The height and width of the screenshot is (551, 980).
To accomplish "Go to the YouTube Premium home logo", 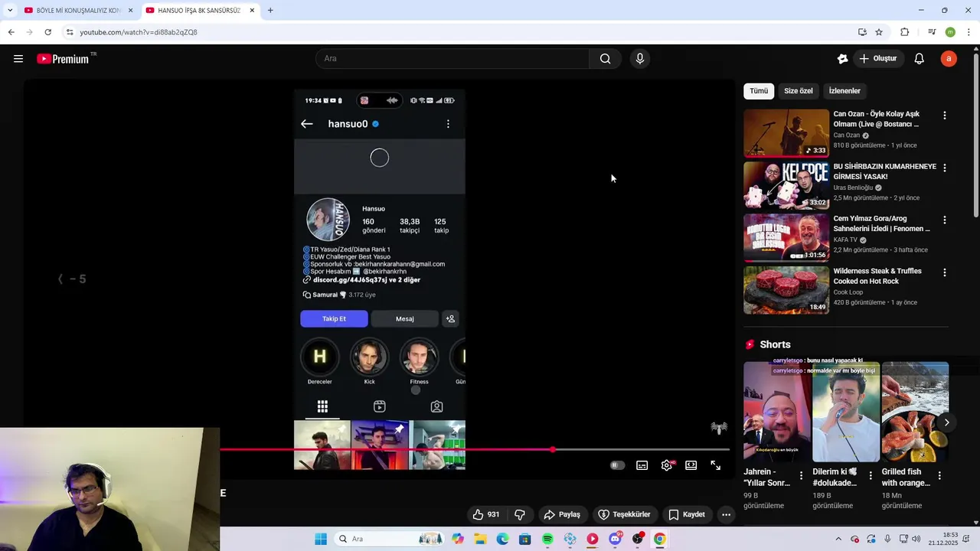I will 63,59.
